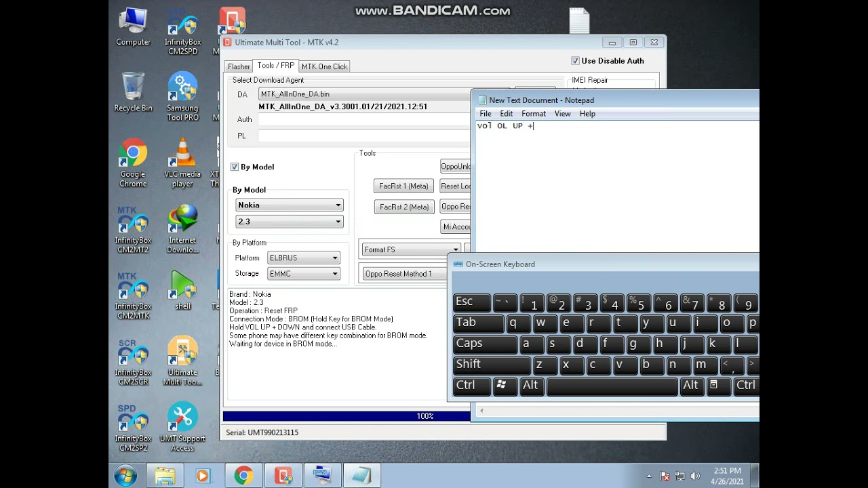The image size is (868, 488).
Task: Click the 100% progress bar
Action: 347,416
